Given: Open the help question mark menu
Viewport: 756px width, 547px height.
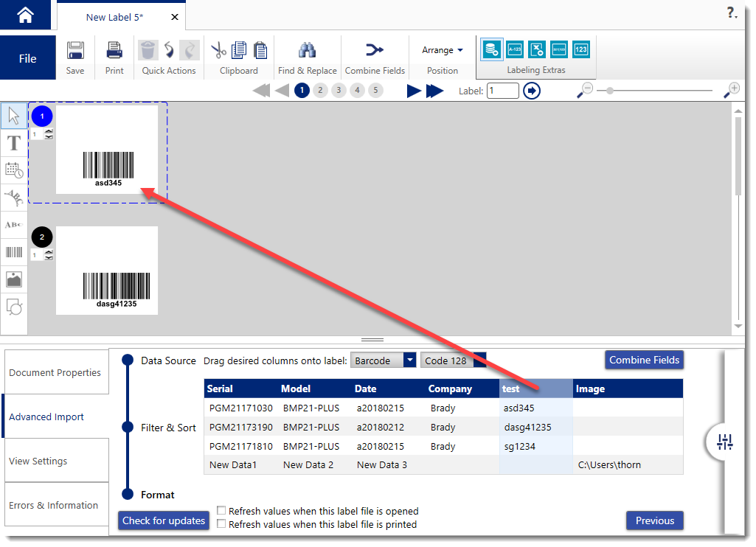Looking at the screenshot, I should (x=732, y=13).
